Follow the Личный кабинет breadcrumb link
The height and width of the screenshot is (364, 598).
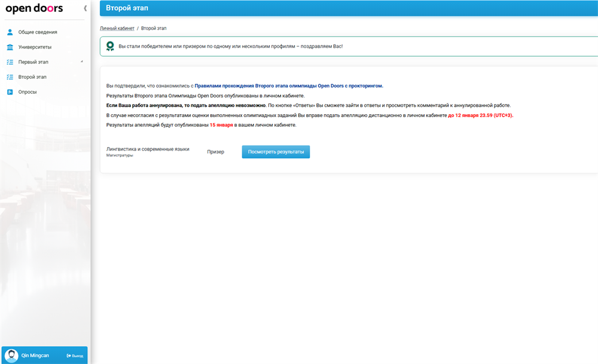click(x=117, y=28)
